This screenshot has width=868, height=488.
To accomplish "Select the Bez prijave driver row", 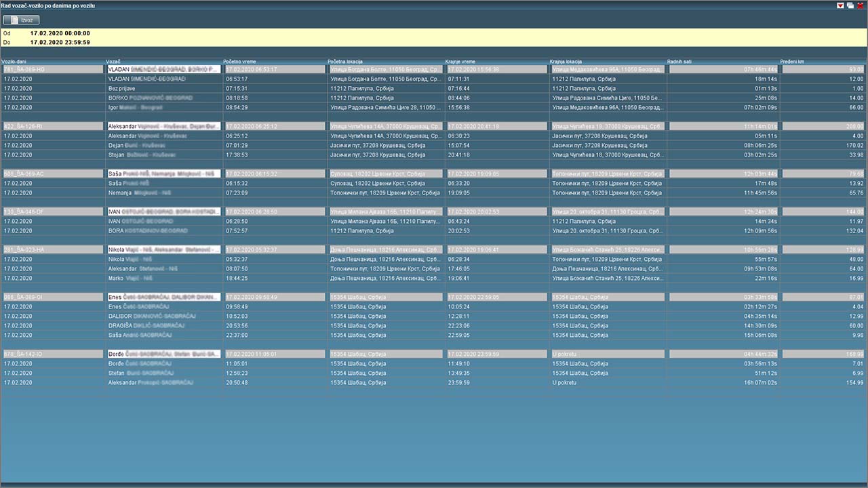I will tap(123, 88).
